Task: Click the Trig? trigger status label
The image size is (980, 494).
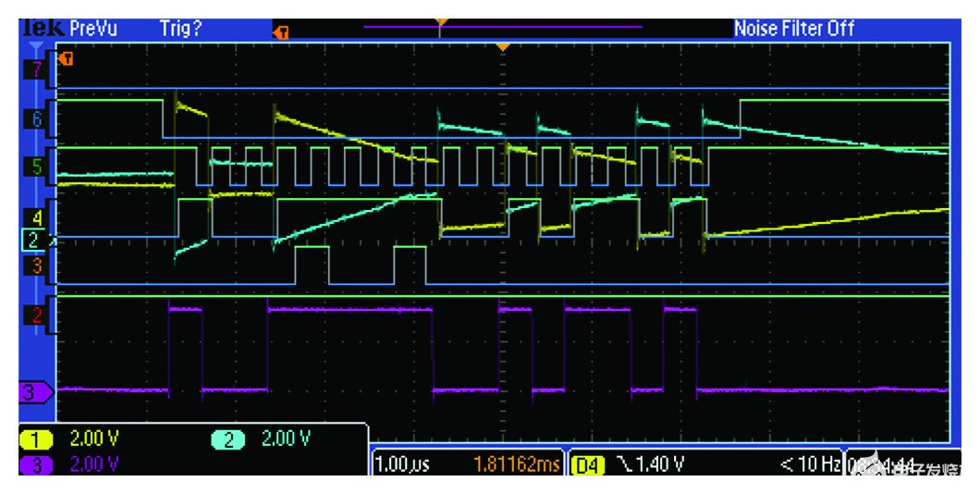Action: [180, 29]
